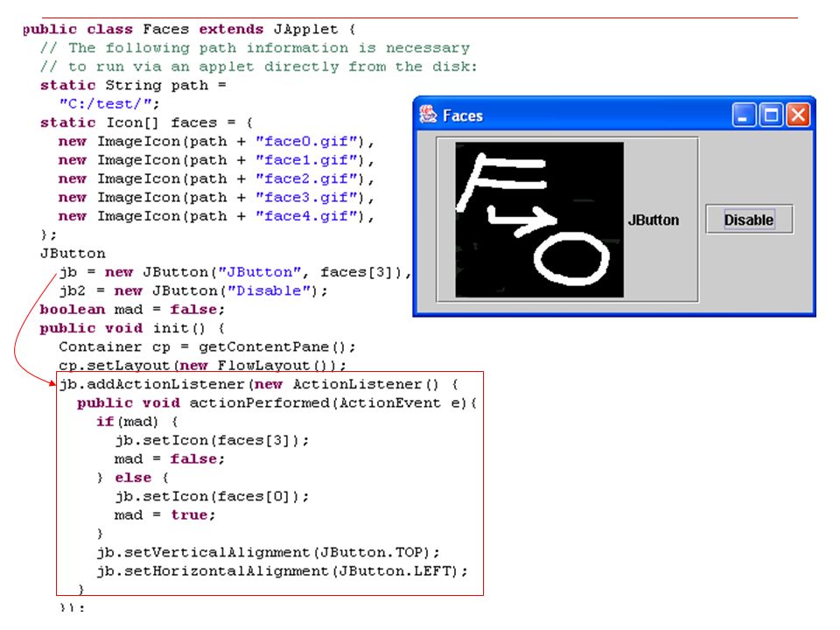840x630 pixels.
Task: Click the line "boolean mad = false;"
Action: (x=132, y=310)
